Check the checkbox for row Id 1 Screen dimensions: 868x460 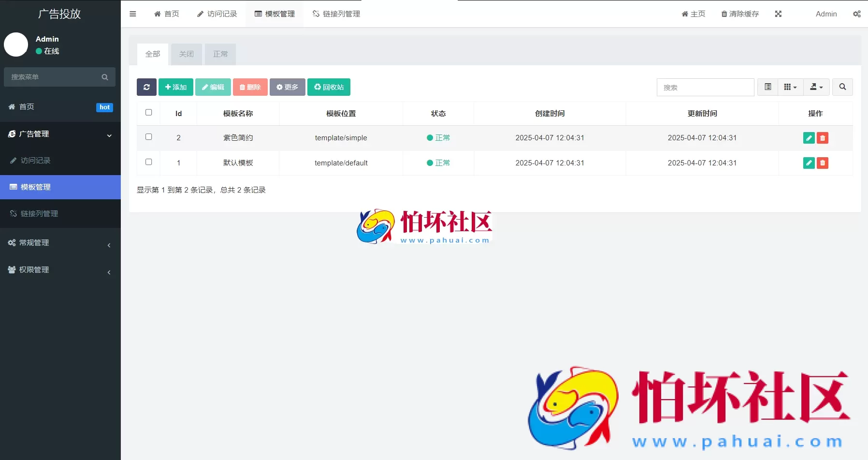point(148,162)
